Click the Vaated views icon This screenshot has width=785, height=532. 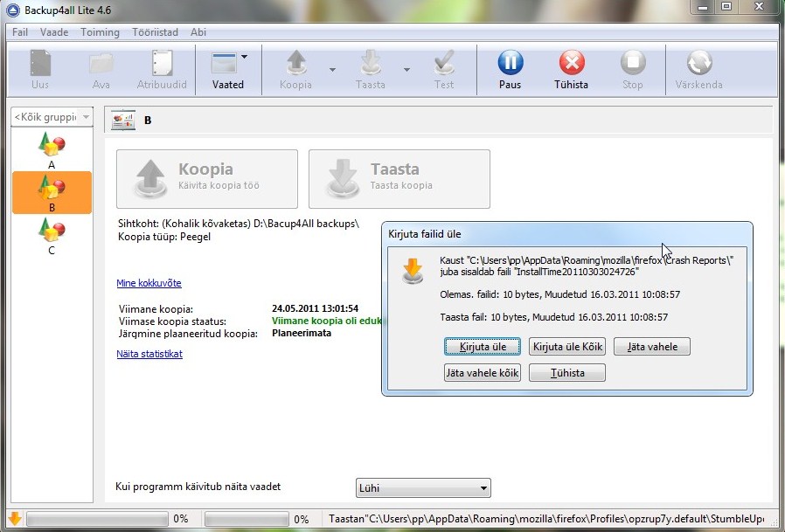pos(225,63)
